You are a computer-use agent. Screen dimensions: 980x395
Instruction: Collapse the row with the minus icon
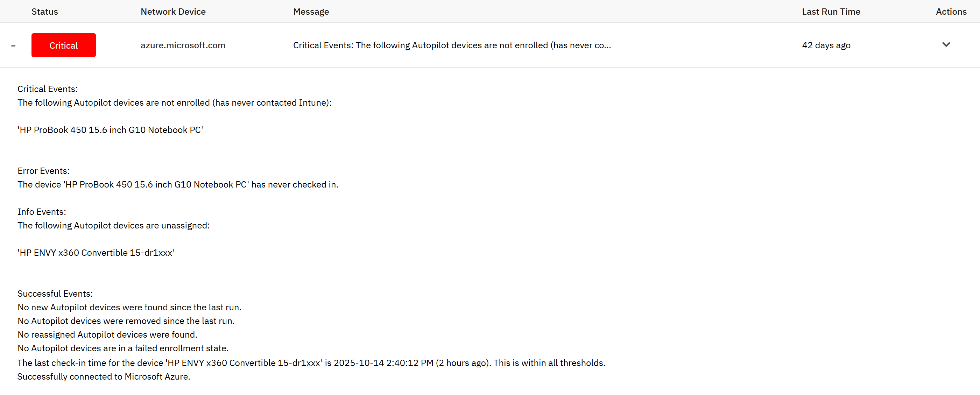13,46
